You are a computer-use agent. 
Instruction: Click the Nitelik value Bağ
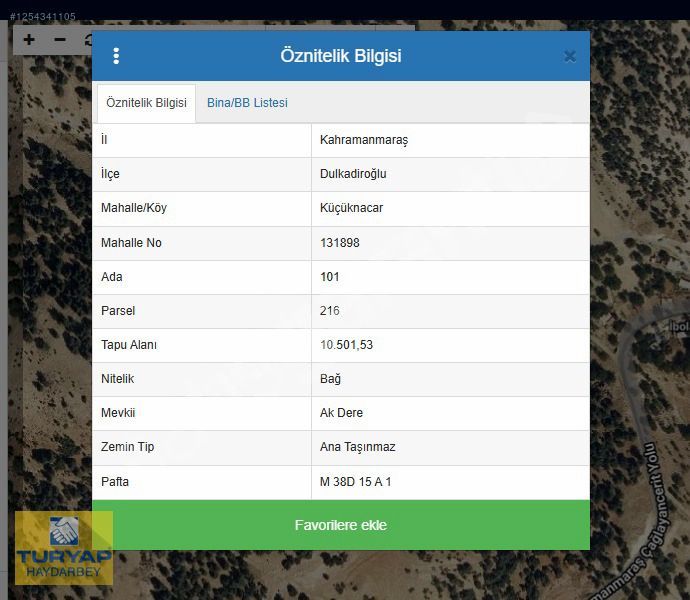point(330,379)
